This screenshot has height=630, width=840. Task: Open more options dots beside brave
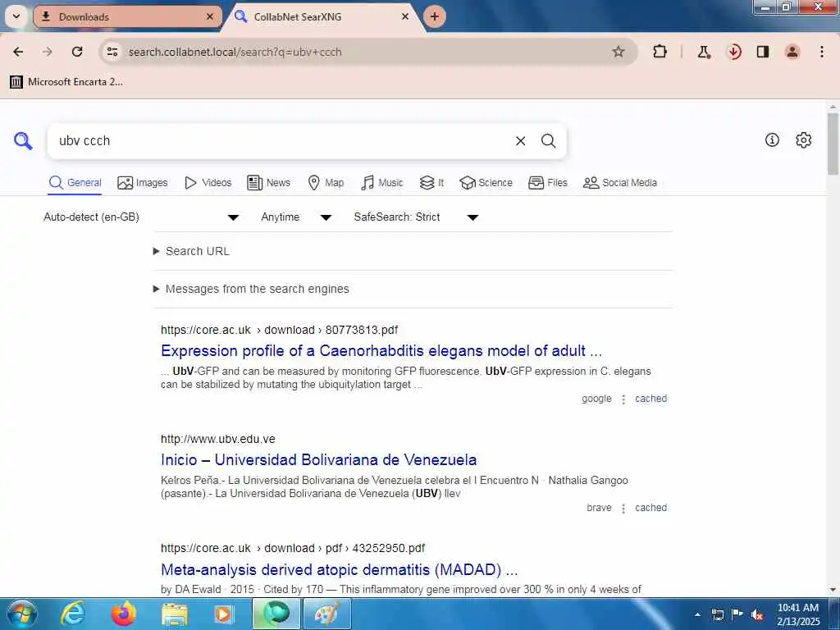tap(623, 509)
